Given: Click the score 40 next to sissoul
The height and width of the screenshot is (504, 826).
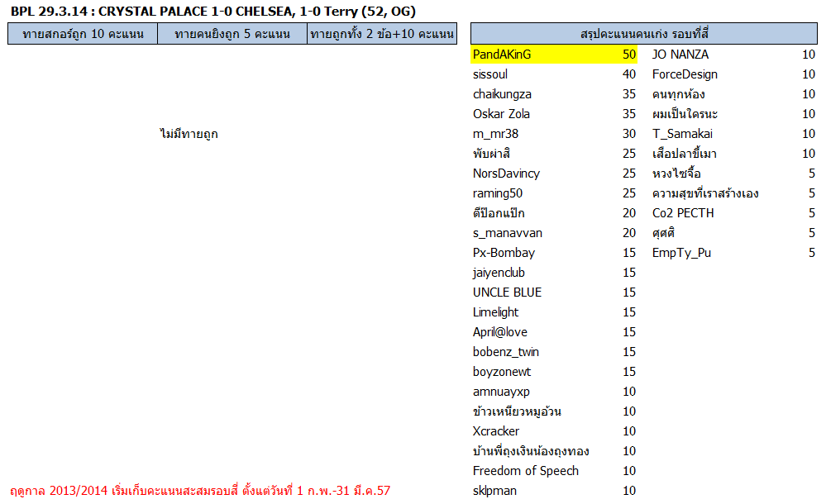Looking at the screenshot, I should pos(629,74).
